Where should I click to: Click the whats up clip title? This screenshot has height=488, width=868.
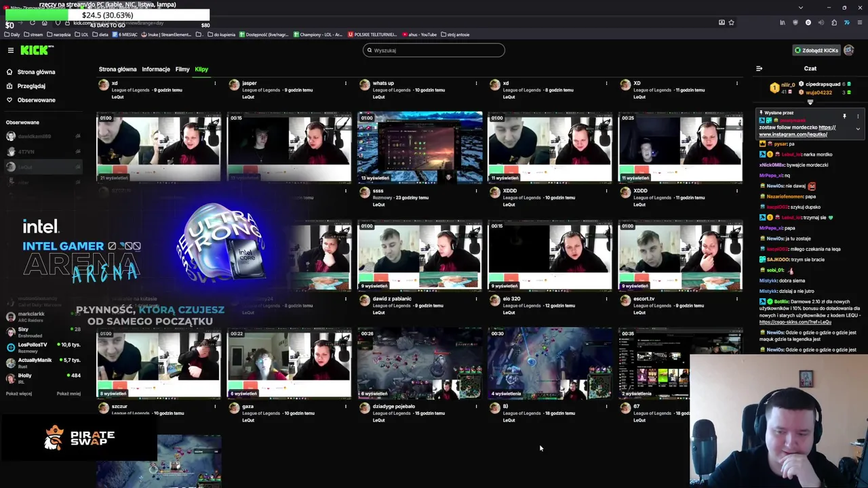click(x=383, y=83)
